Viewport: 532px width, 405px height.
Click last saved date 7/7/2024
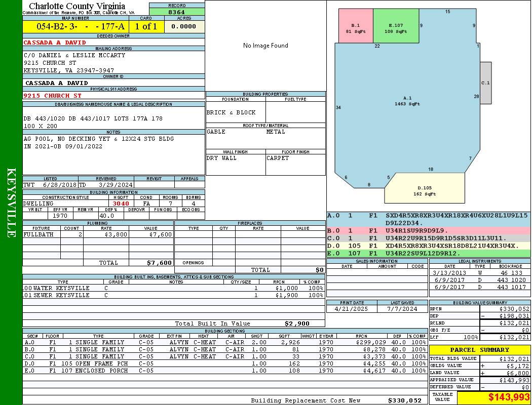click(x=402, y=309)
